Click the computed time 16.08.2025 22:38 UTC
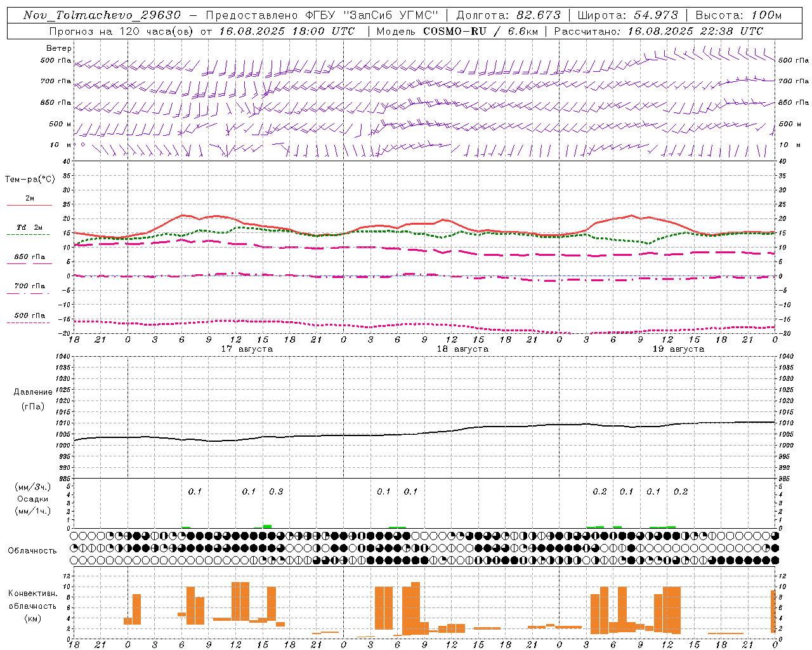The width and height of the screenshot is (812, 650). coord(695,31)
